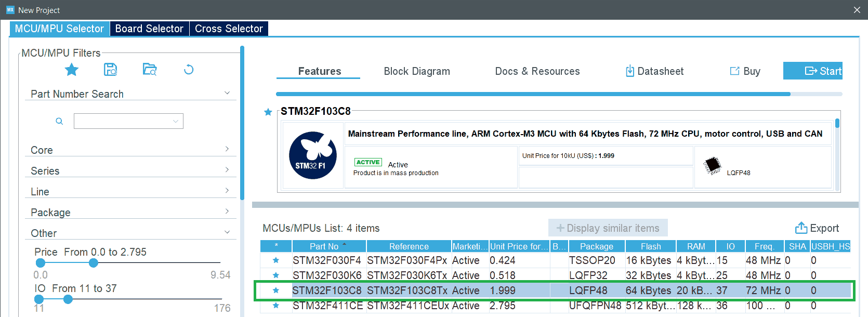
Task: Open the Block Diagram tab
Action: coord(417,71)
